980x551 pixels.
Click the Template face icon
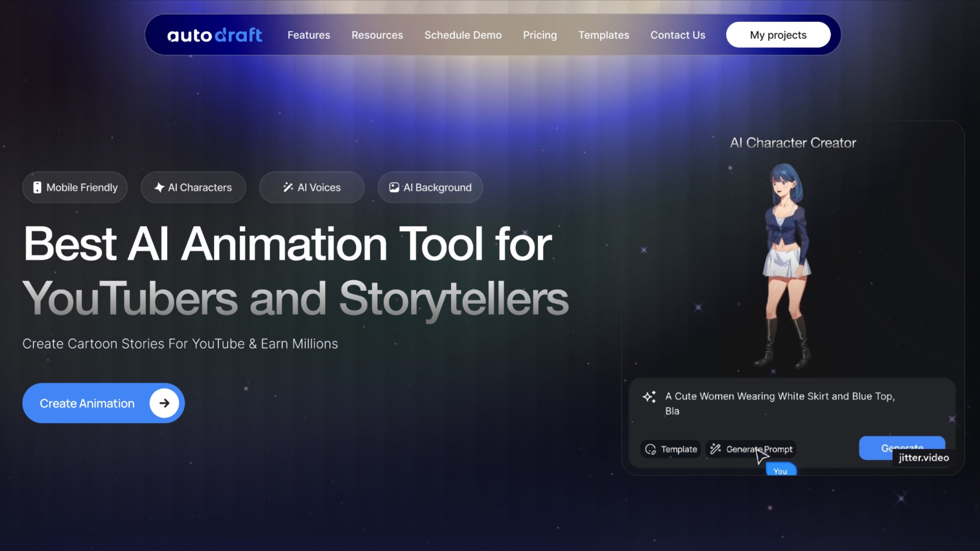point(651,449)
